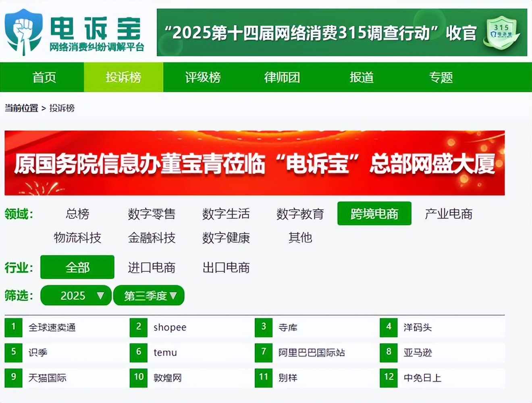Open the rank 12 entry 中免日上
Image resolution: width=532 pixels, height=403 pixels.
(x=422, y=378)
